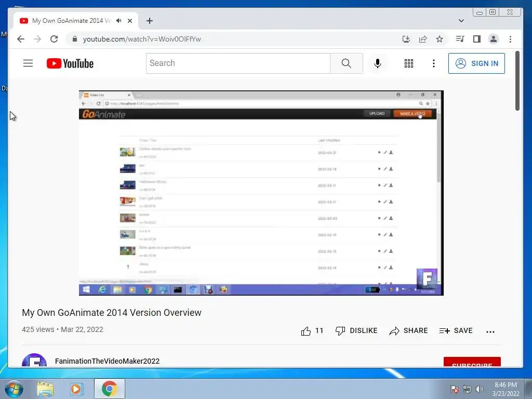Open the Chrome three-dot menu
Viewport: 532px width, 399px height.
pyautogui.click(x=510, y=39)
